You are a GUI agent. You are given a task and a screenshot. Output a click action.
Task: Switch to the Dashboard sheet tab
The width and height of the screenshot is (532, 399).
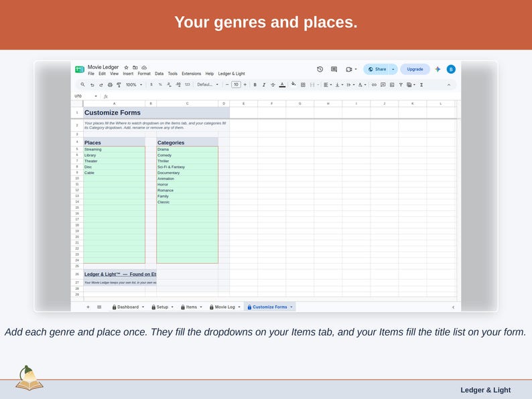[128, 307]
